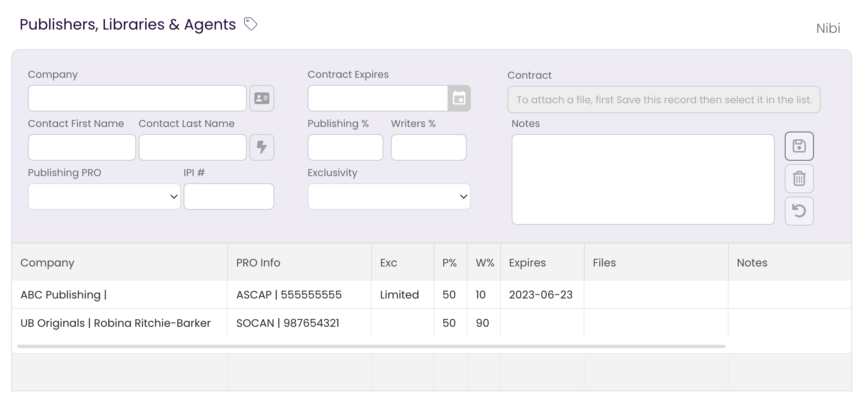This screenshot has height=408, width=868.
Task: Click the SOCAN | 987654321 cell
Action: click(299, 323)
